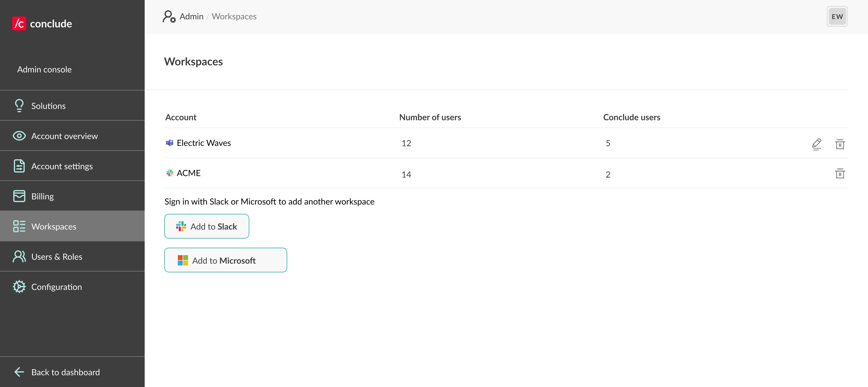868x387 pixels.
Task: Open Account settings menu item
Action: [62, 166]
